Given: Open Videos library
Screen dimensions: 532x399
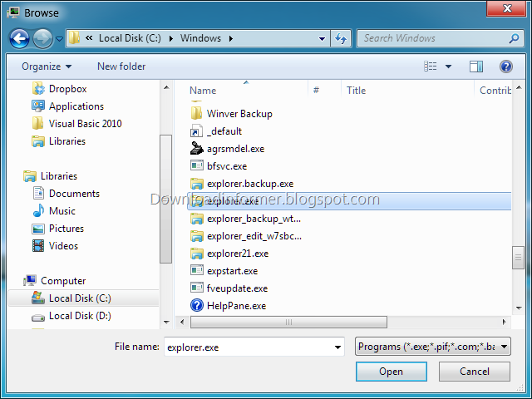Looking at the screenshot, I should 55,246.
